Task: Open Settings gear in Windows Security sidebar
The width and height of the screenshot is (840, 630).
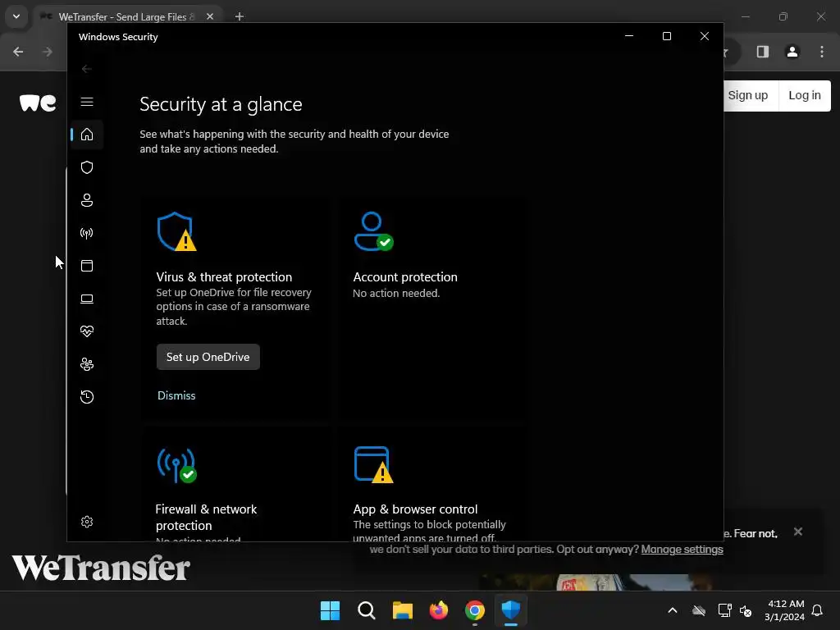Action: click(87, 522)
